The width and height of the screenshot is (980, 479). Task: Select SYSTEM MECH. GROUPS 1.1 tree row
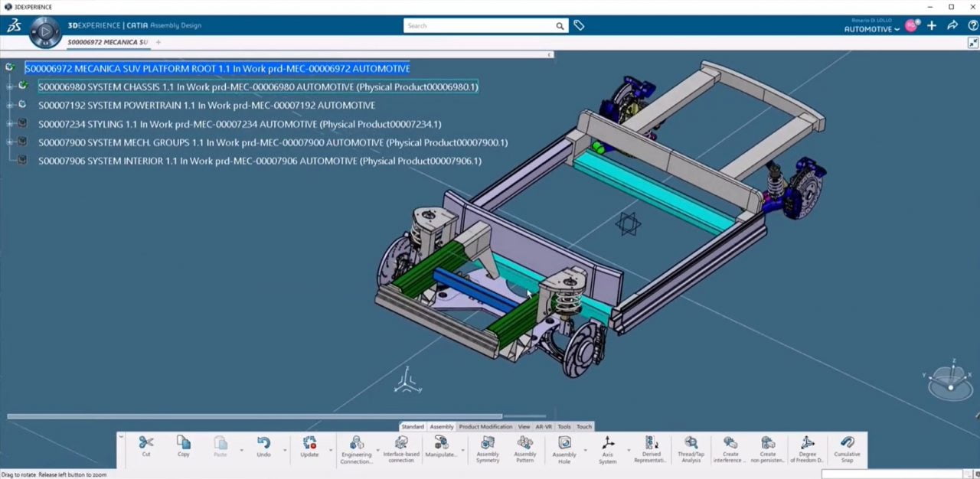[273, 142]
